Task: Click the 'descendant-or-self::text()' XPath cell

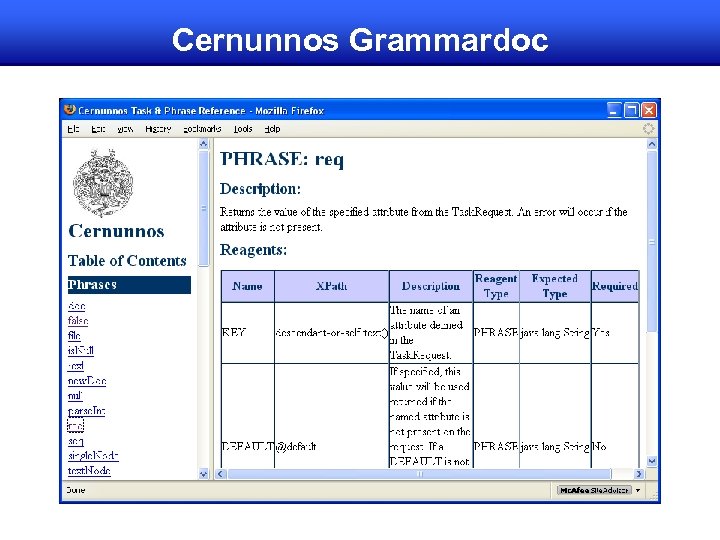Action: click(332, 332)
